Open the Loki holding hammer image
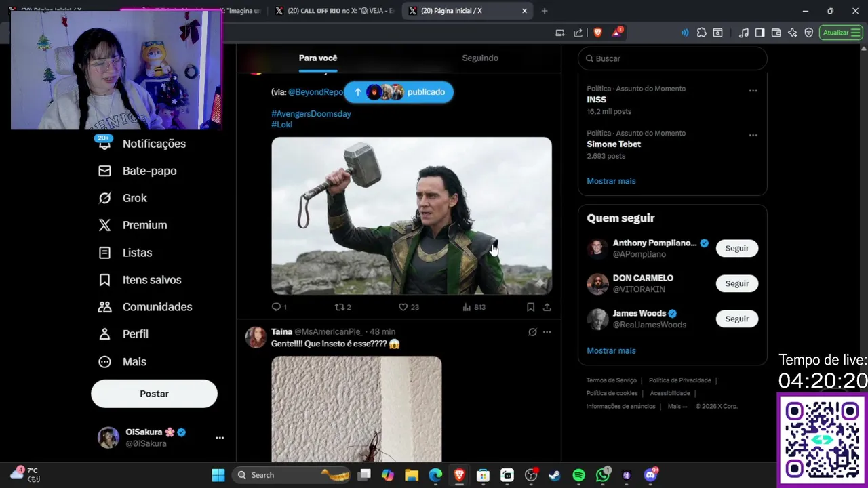The image size is (868, 488). [x=412, y=216]
